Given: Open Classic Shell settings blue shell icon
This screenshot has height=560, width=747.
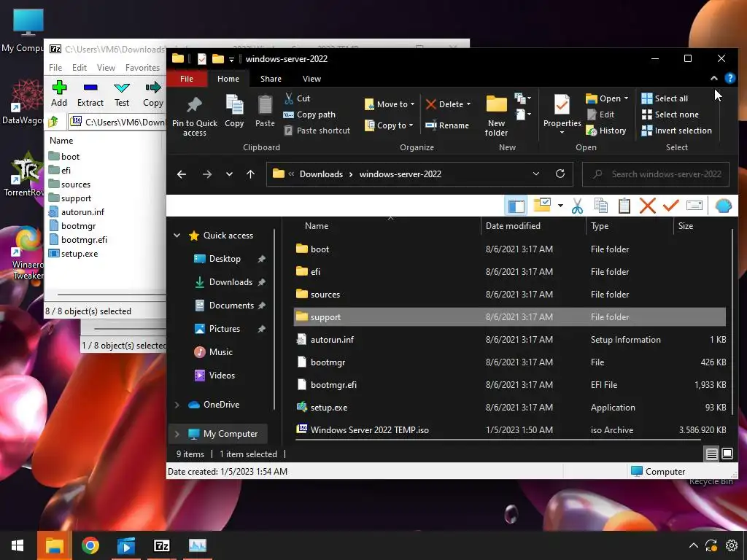Looking at the screenshot, I should (723, 206).
